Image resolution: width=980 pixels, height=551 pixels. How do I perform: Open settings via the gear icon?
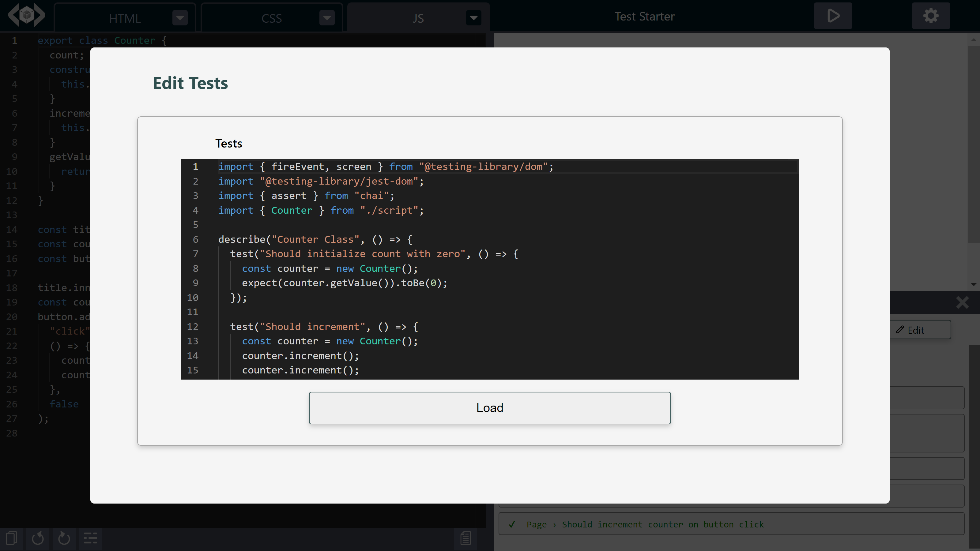pos(931,16)
